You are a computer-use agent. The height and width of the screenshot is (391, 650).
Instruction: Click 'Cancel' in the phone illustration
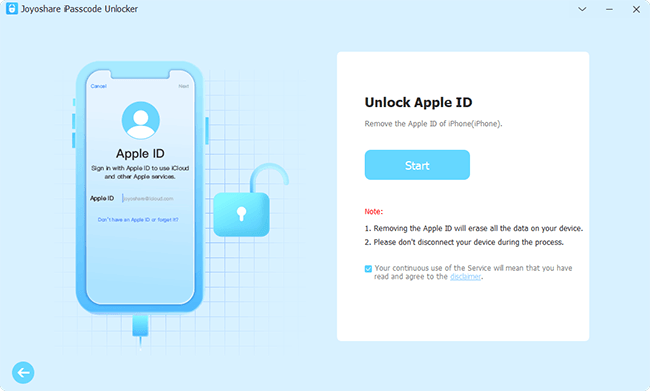pyautogui.click(x=99, y=86)
